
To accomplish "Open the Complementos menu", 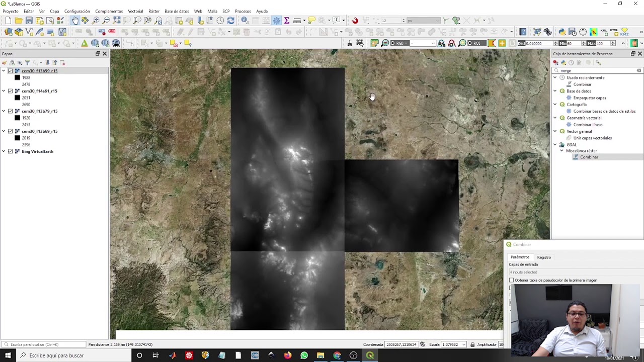I will [109, 11].
